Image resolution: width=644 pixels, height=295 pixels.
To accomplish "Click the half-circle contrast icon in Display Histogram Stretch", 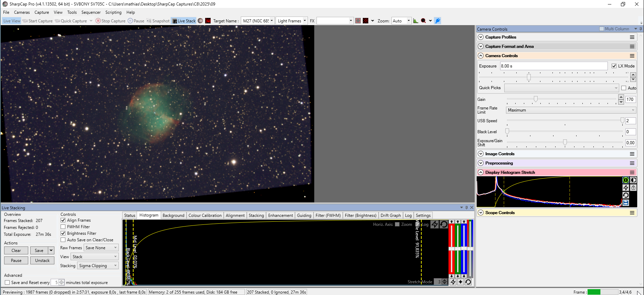I will click(x=633, y=180).
